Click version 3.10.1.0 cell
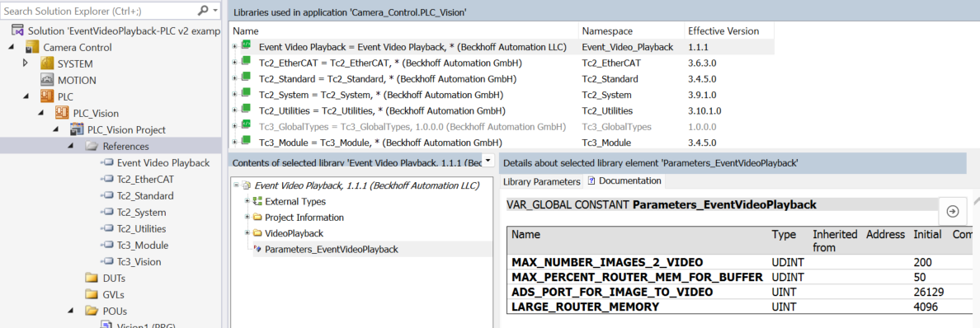Image resolution: width=980 pixels, height=328 pixels. click(x=705, y=111)
